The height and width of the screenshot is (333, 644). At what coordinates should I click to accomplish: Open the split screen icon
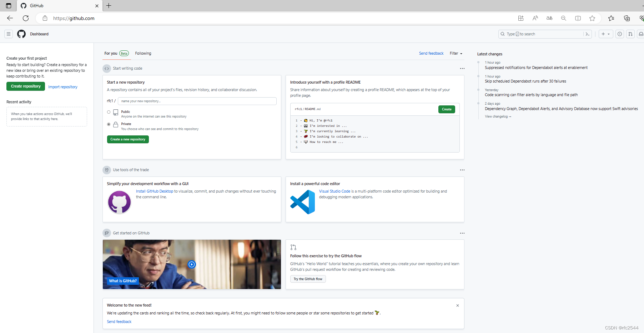tap(578, 18)
